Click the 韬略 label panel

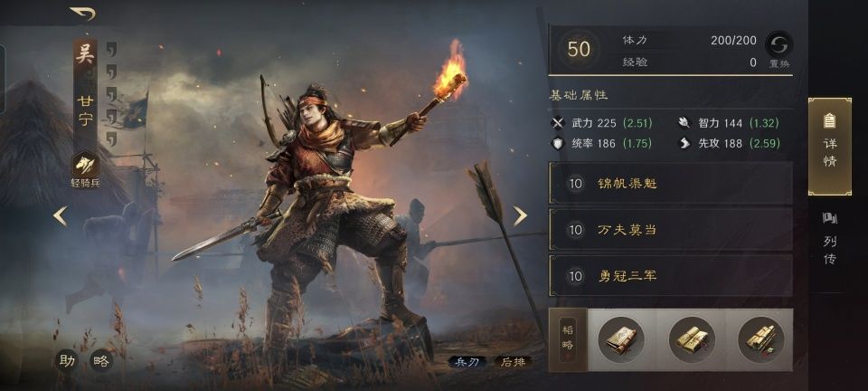coord(567,339)
